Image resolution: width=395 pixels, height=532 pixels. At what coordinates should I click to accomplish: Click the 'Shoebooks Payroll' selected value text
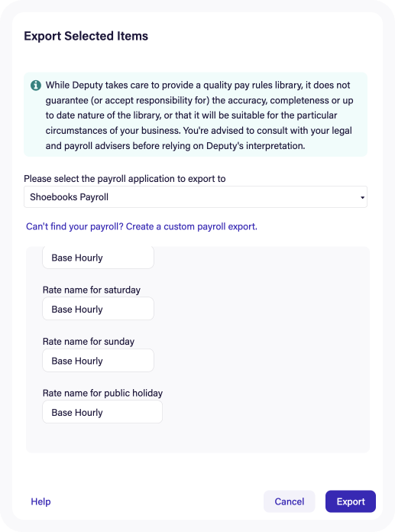click(70, 197)
